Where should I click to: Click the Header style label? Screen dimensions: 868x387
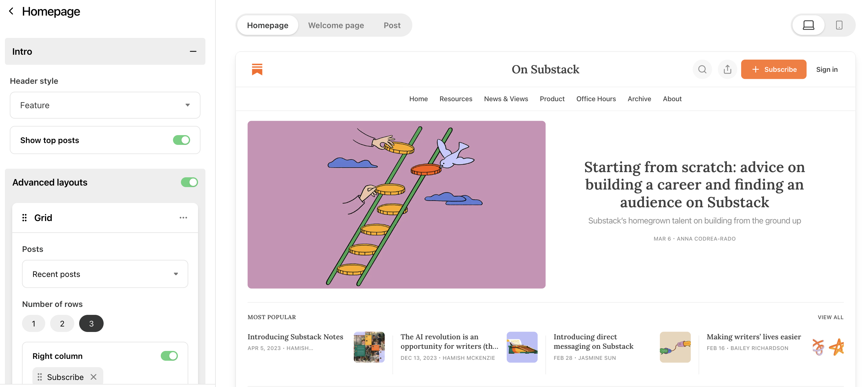tap(34, 81)
